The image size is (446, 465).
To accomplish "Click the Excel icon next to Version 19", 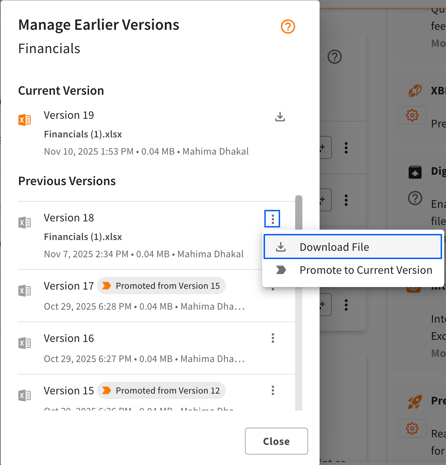I will tap(25, 119).
